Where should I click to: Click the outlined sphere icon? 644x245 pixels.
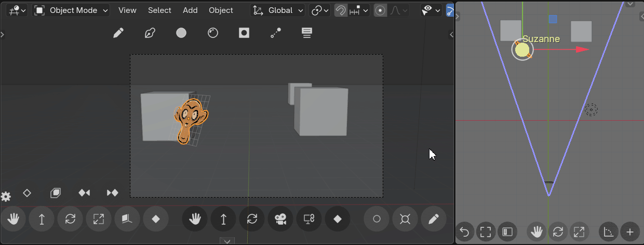tap(212, 33)
